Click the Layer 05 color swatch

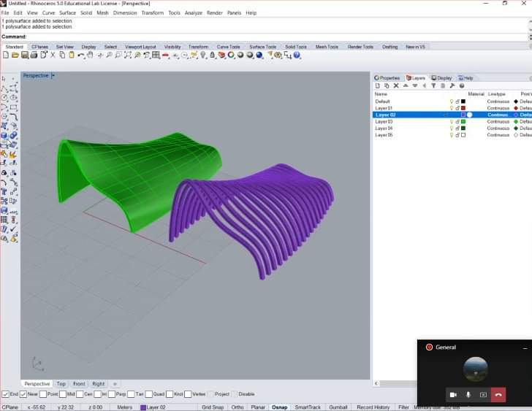pyautogui.click(x=463, y=135)
